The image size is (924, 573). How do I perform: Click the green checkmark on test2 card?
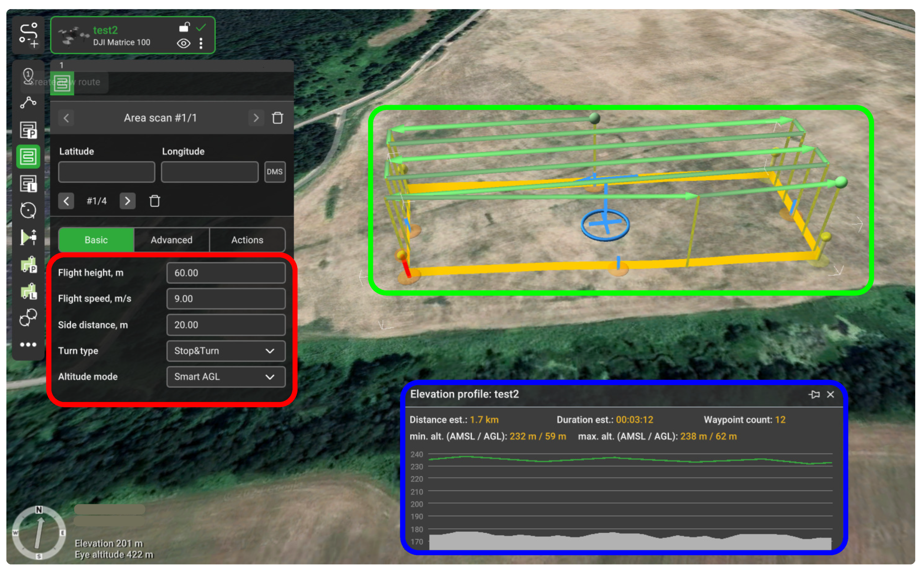click(x=201, y=27)
